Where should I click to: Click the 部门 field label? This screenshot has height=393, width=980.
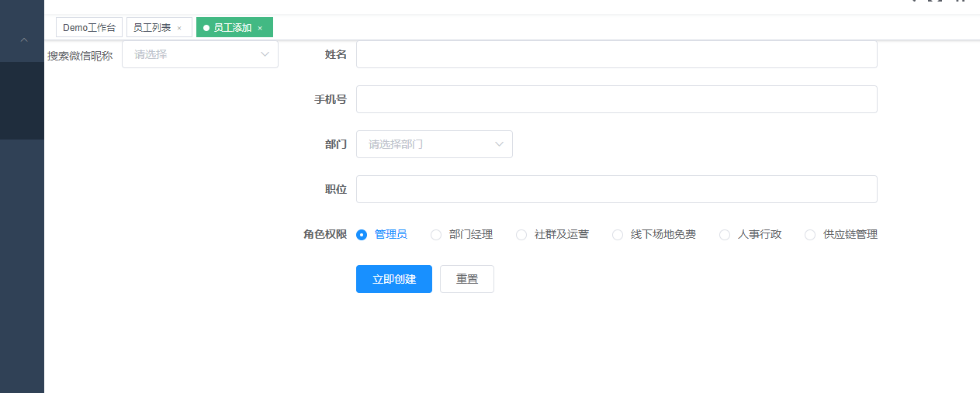click(x=336, y=144)
